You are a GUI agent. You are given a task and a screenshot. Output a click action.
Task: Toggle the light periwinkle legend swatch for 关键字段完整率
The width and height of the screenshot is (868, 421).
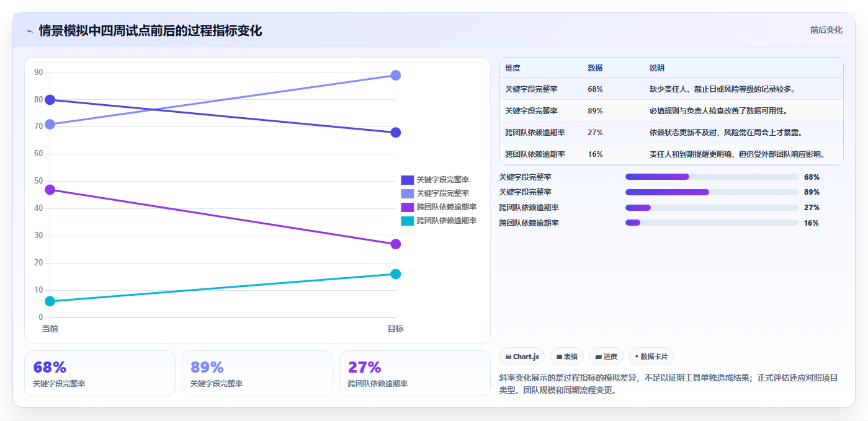(x=408, y=193)
